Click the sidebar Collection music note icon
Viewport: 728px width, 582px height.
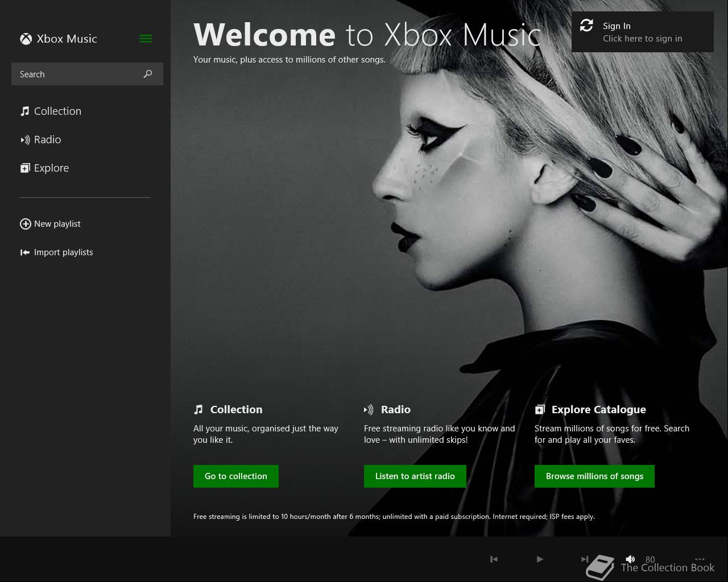tap(25, 111)
